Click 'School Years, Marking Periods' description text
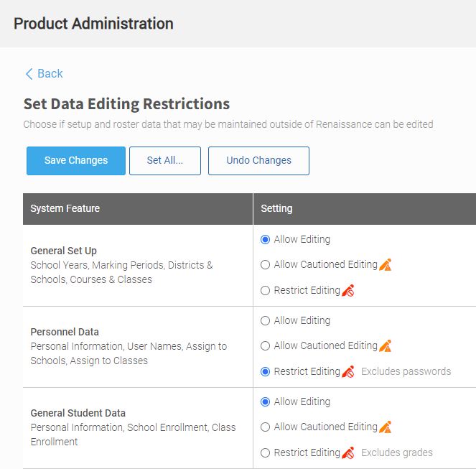 pos(121,272)
